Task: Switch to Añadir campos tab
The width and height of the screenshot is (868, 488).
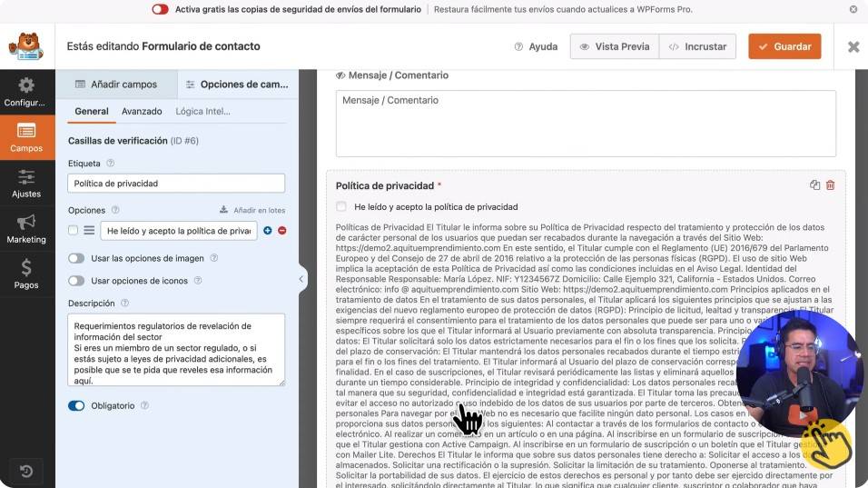Action: [116, 85]
